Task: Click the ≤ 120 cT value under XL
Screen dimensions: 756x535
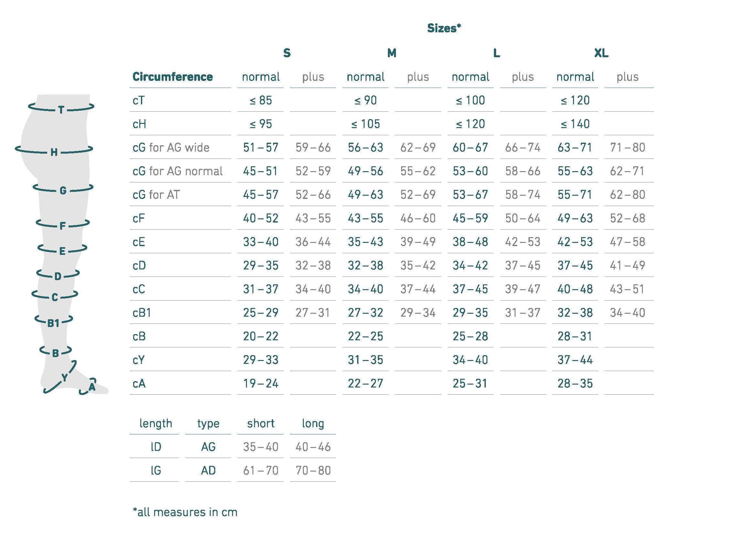Action: [x=575, y=100]
